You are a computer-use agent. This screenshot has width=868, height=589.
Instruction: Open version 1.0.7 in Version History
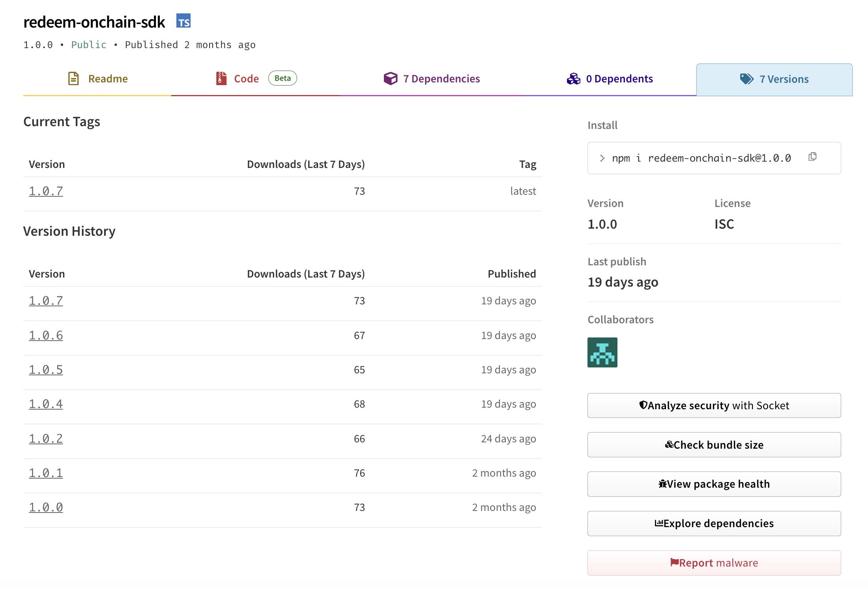click(x=46, y=301)
